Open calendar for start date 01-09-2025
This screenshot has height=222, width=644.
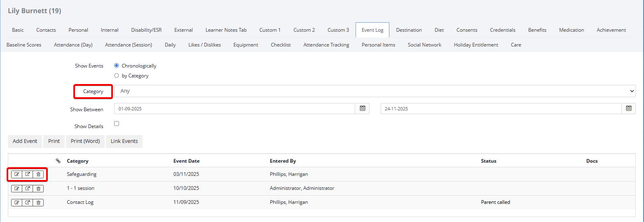[363, 108]
